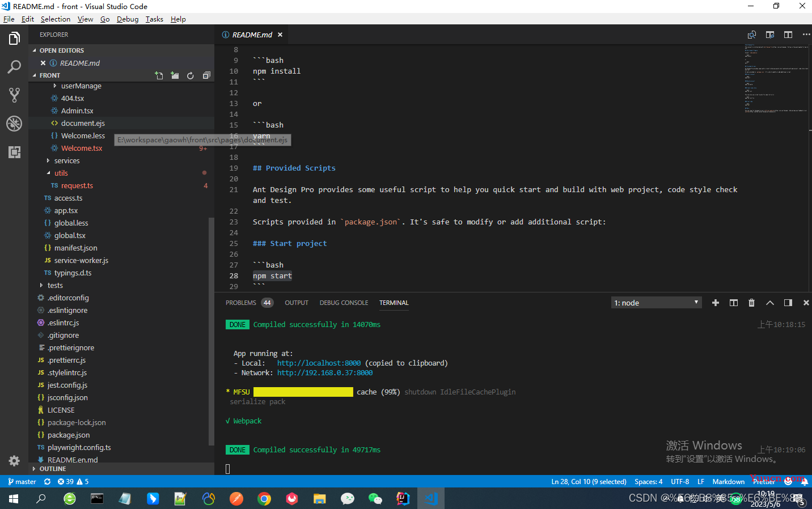This screenshot has width=812, height=509.
Task: Split the terminal pane
Action: [x=734, y=303]
